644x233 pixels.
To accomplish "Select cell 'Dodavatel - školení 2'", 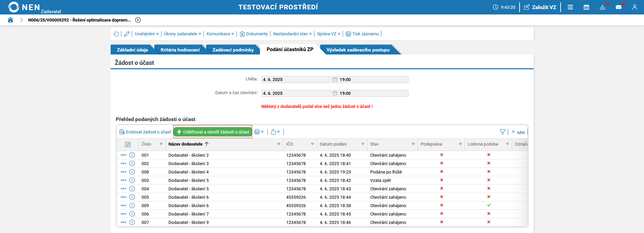I will 189,155.
